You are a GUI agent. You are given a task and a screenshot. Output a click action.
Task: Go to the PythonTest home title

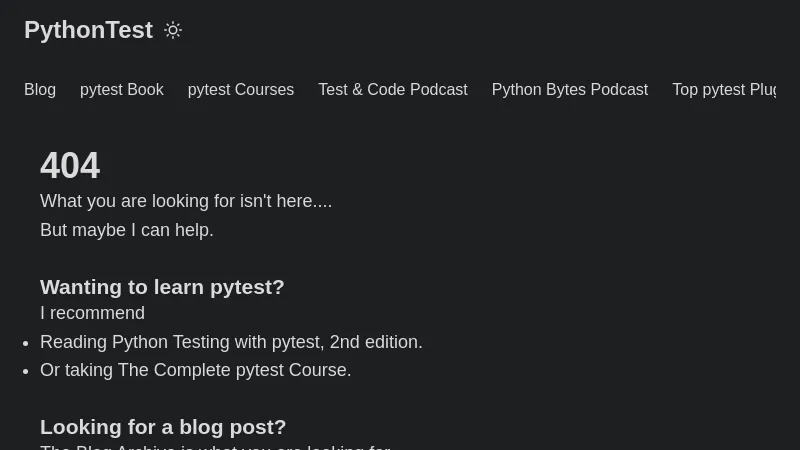(x=88, y=30)
